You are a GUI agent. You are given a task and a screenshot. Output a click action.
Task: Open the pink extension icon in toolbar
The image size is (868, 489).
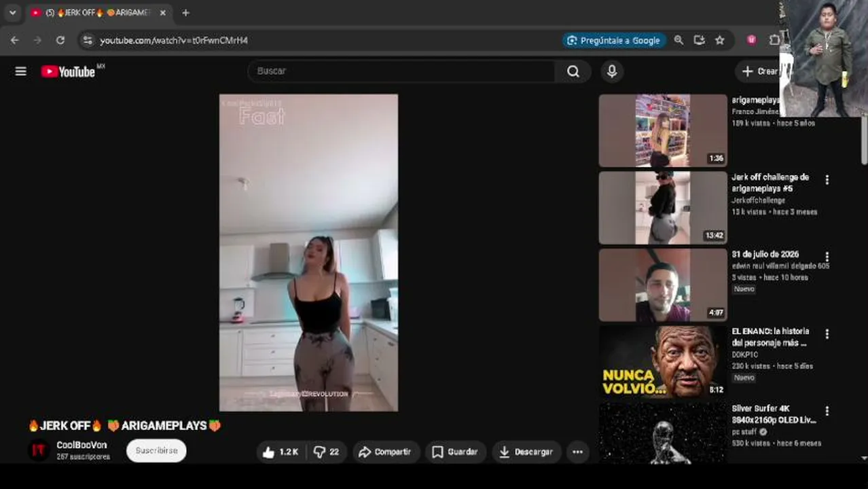pyautogui.click(x=751, y=40)
